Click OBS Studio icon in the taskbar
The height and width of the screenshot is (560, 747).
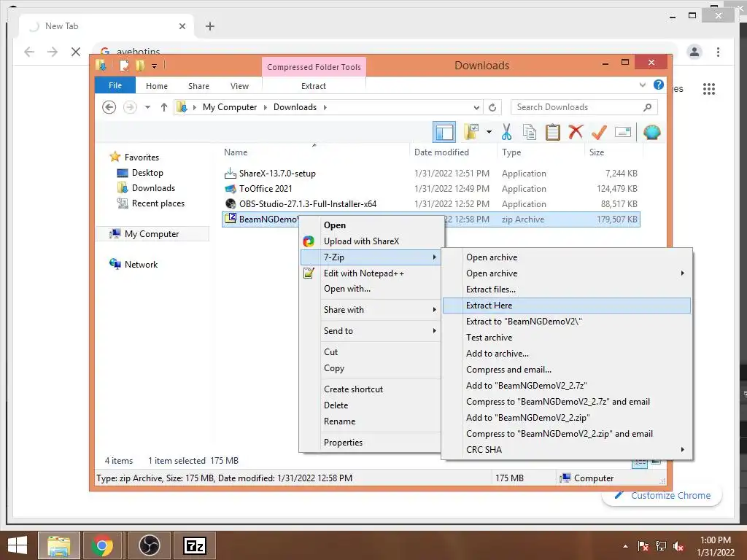point(149,545)
